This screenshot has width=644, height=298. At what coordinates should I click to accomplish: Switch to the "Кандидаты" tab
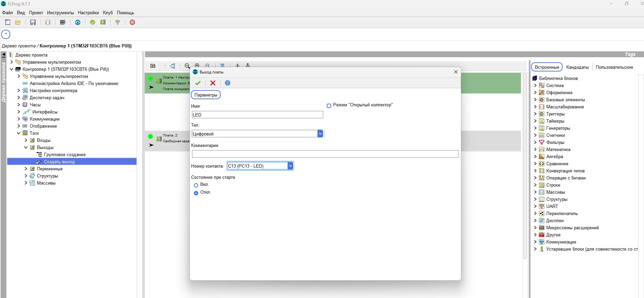pos(577,67)
